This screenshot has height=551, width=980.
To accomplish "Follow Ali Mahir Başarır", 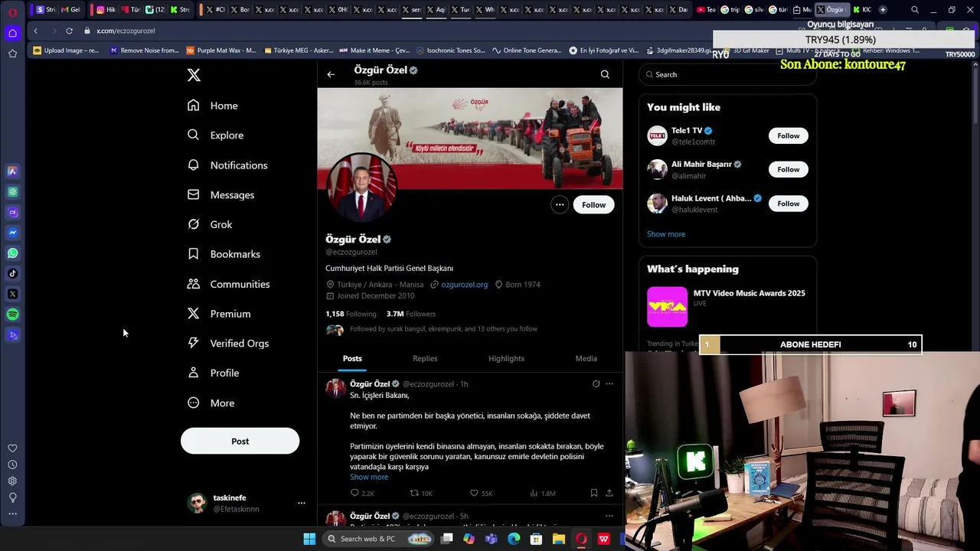I will pyautogui.click(x=788, y=169).
